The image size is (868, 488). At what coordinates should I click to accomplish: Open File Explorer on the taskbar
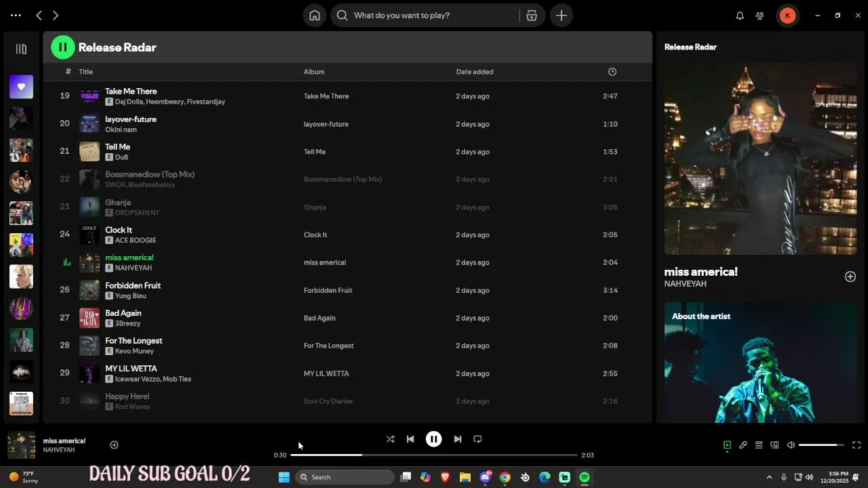(465, 477)
